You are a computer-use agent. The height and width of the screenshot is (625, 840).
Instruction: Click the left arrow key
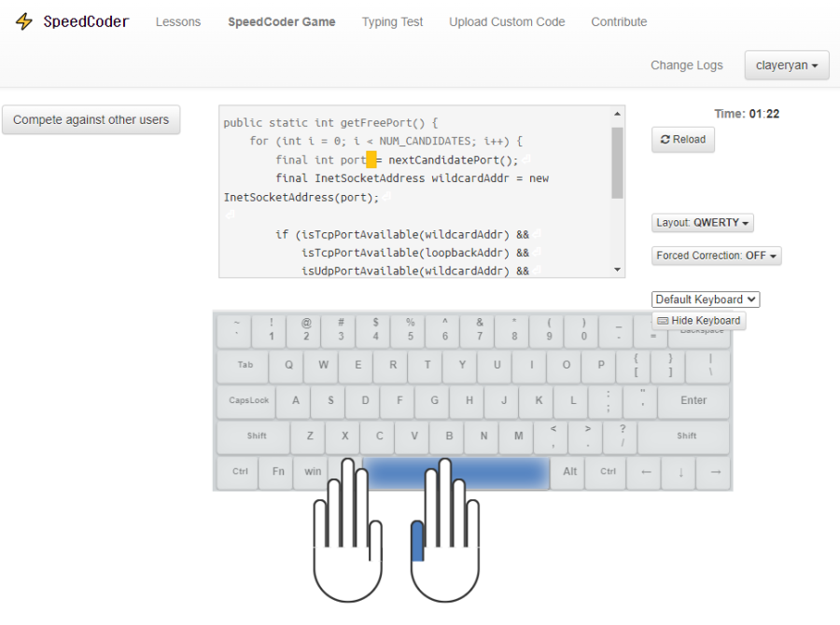click(645, 472)
